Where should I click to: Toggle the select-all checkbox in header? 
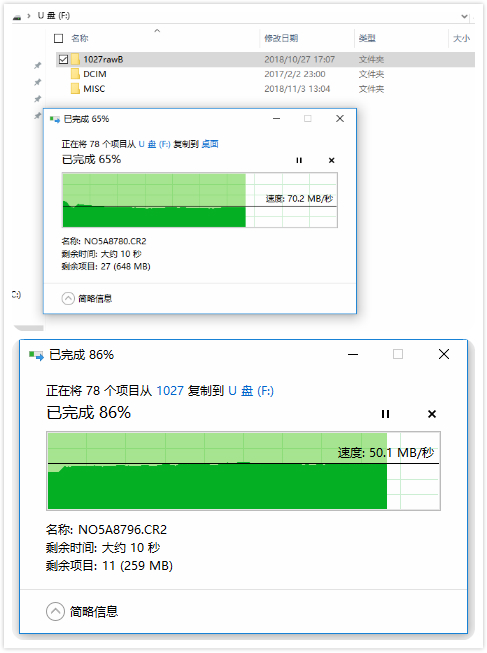pyautogui.click(x=59, y=38)
